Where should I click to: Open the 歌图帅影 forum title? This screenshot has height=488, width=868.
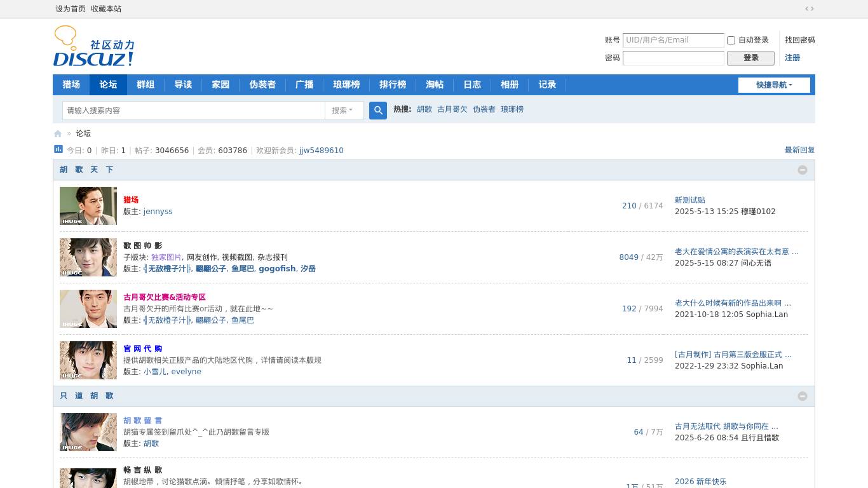pyautogui.click(x=143, y=245)
